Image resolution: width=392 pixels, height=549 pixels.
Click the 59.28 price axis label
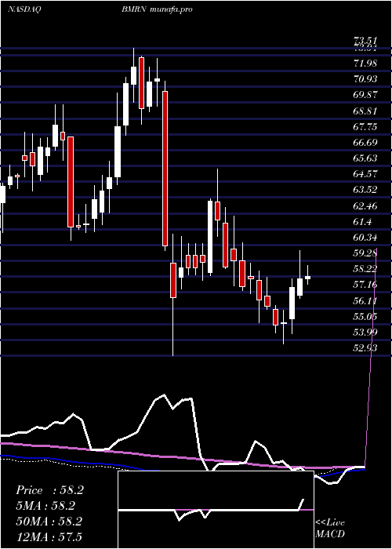click(366, 253)
